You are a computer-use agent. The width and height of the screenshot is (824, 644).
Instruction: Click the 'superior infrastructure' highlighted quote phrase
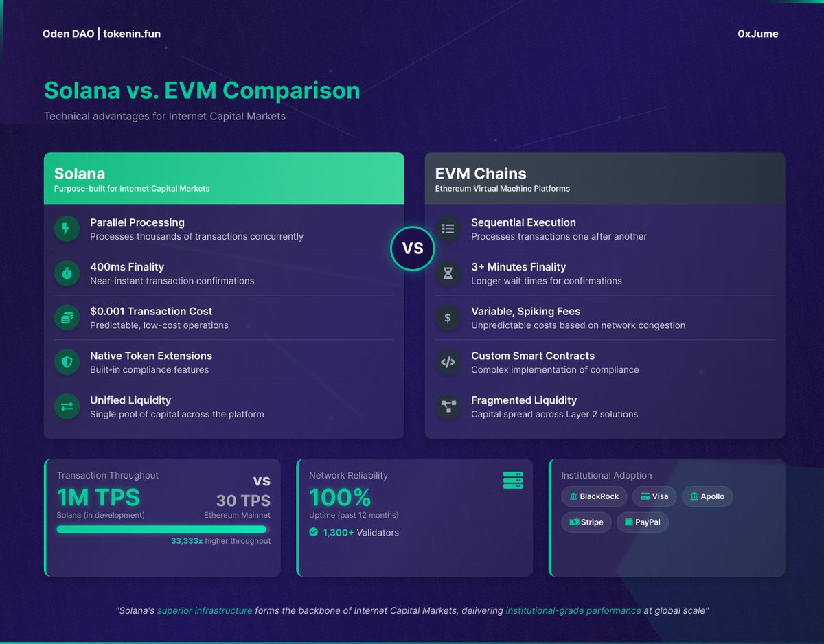click(x=205, y=610)
